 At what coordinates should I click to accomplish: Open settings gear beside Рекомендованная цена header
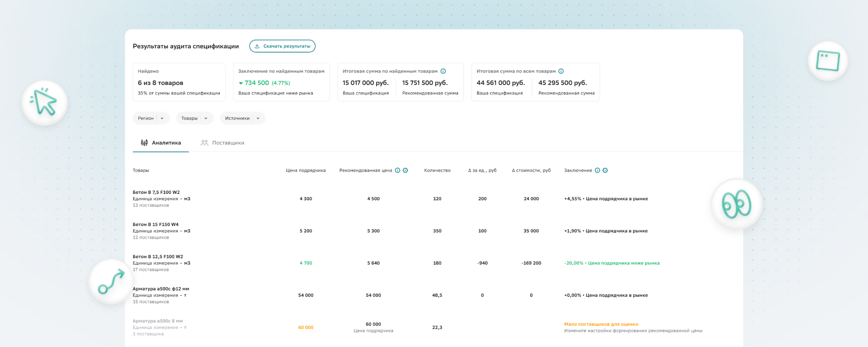click(405, 170)
